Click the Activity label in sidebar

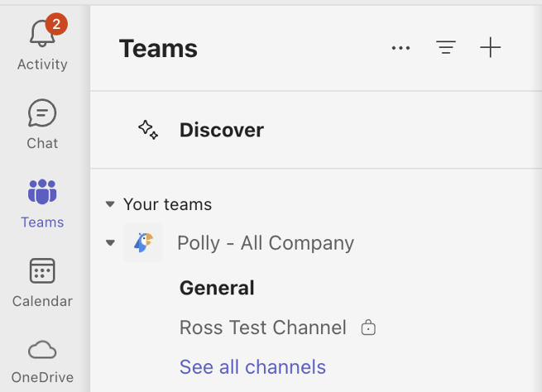click(42, 65)
